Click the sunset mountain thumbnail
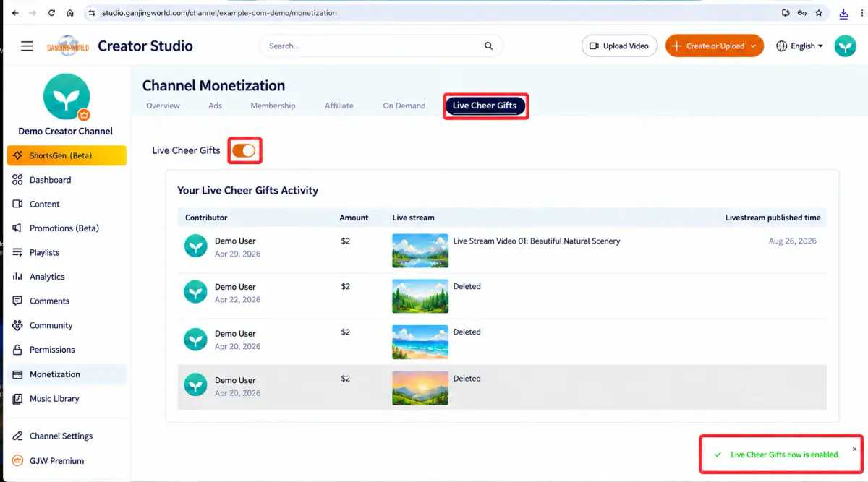Screen dimensions: 868x482 coord(420,388)
